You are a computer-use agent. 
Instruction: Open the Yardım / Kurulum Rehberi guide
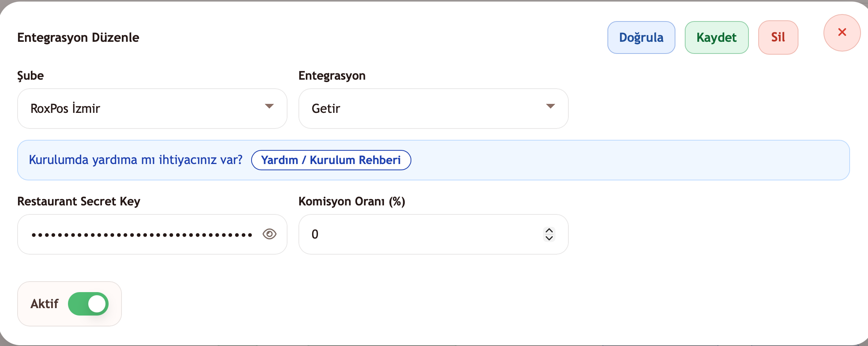(x=331, y=160)
